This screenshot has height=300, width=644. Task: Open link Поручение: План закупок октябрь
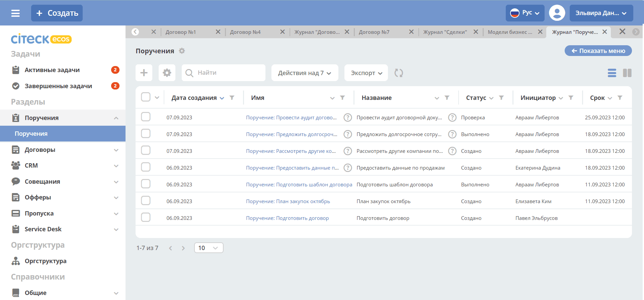tap(288, 201)
